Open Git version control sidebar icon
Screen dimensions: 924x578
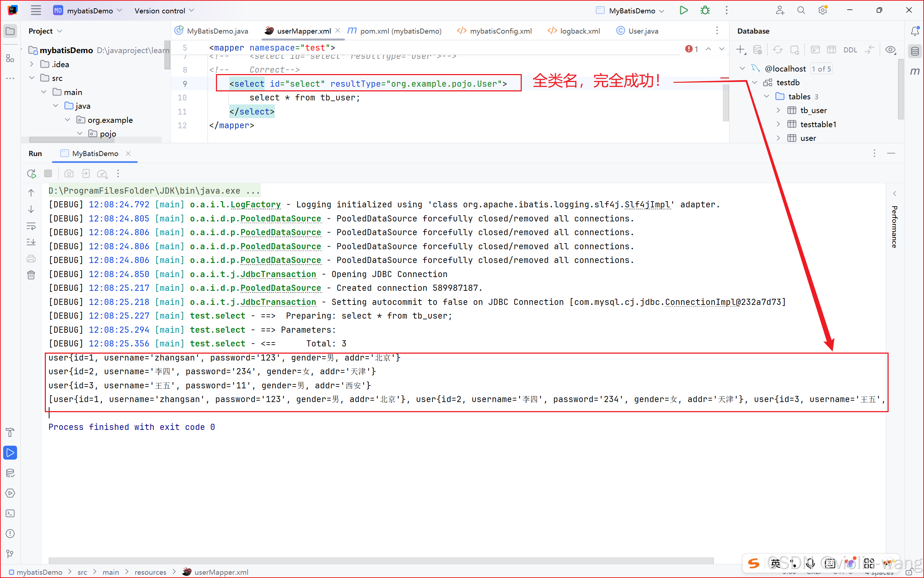(10, 553)
